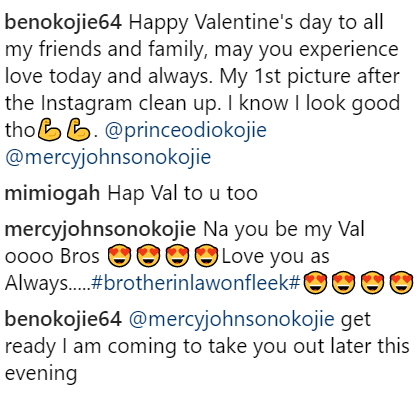Open the @princeodiokojie mention
Viewport: 419px width, 396px height.
point(186,130)
